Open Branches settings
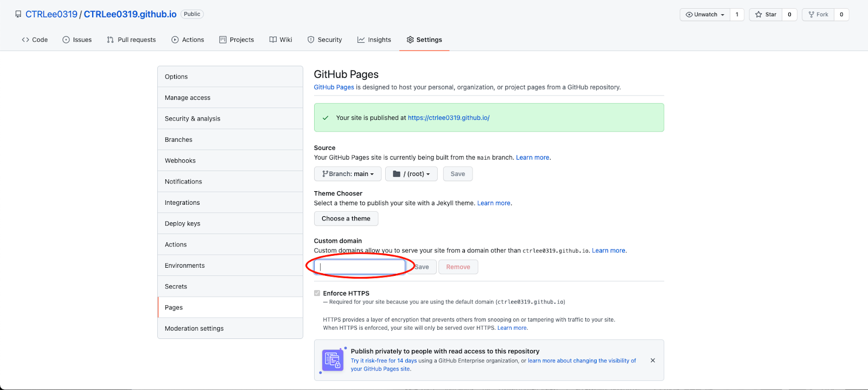The width and height of the screenshot is (868, 390). point(230,140)
